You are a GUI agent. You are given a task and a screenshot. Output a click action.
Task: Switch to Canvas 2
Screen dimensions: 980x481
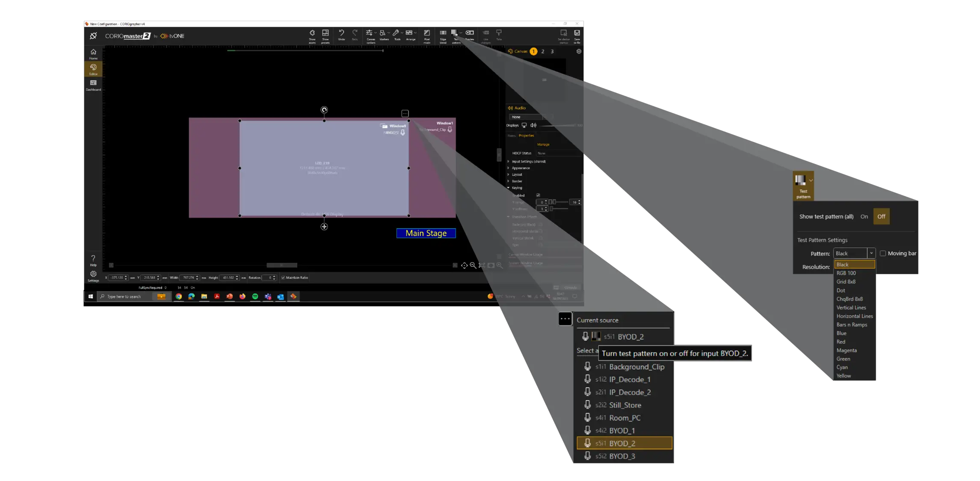(x=543, y=51)
